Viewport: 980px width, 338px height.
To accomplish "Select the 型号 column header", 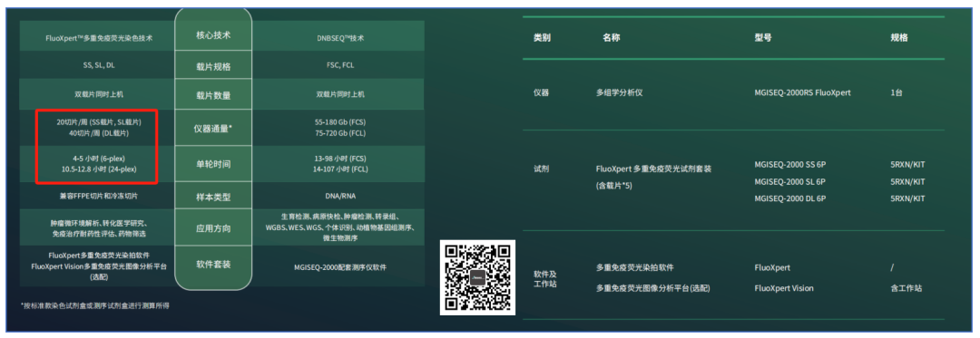I will pyautogui.click(x=763, y=37).
